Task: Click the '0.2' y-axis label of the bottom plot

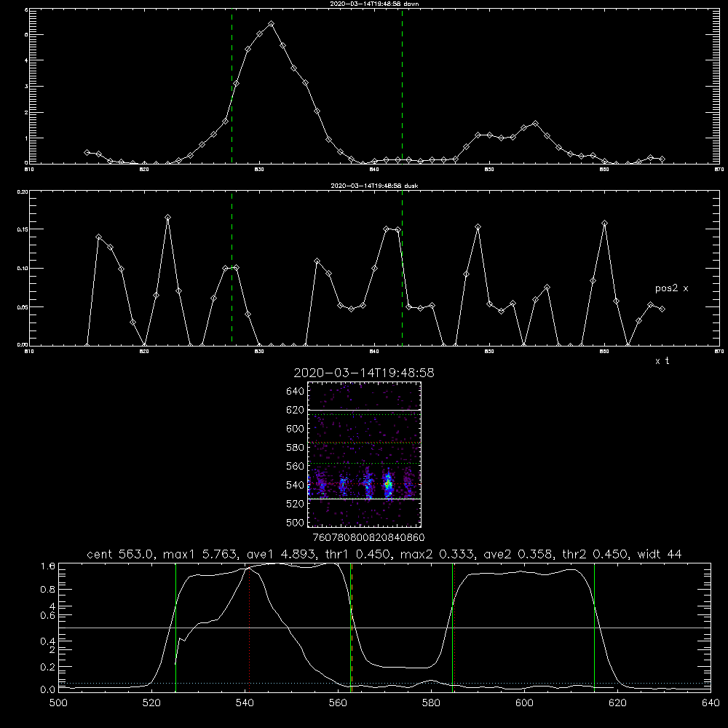Action: click(48, 667)
